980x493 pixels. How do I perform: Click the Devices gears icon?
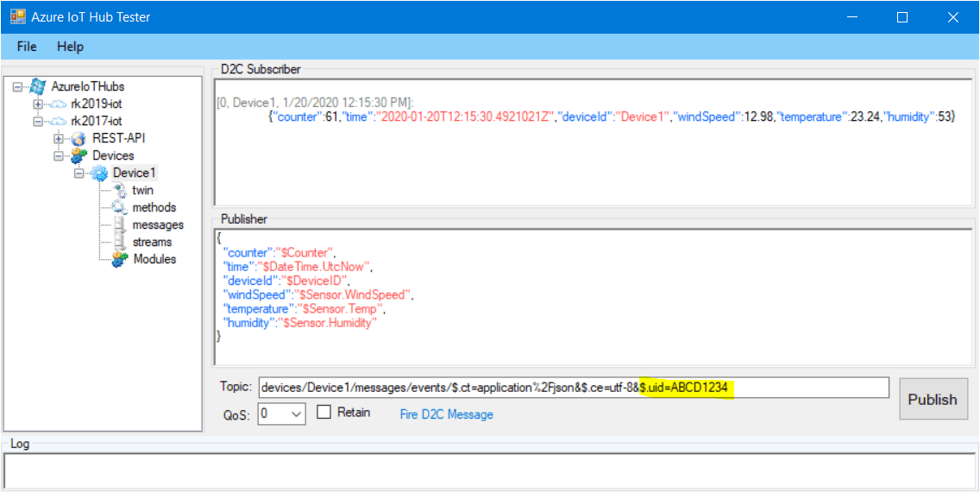click(79, 155)
